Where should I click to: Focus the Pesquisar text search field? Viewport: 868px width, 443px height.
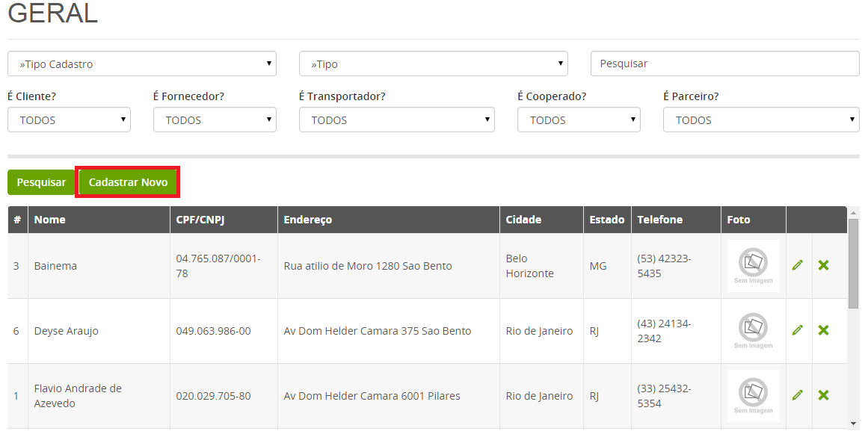[725, 63]
